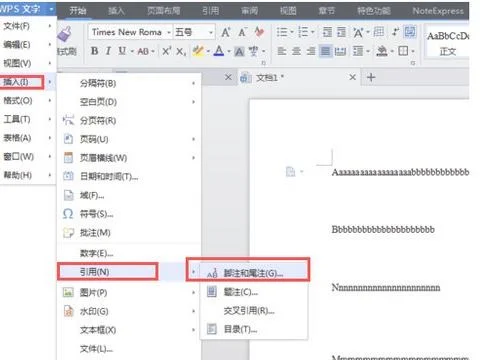Click the bulleted list icon
Viewport: 480px width, 360px height.
coord(282,32)
